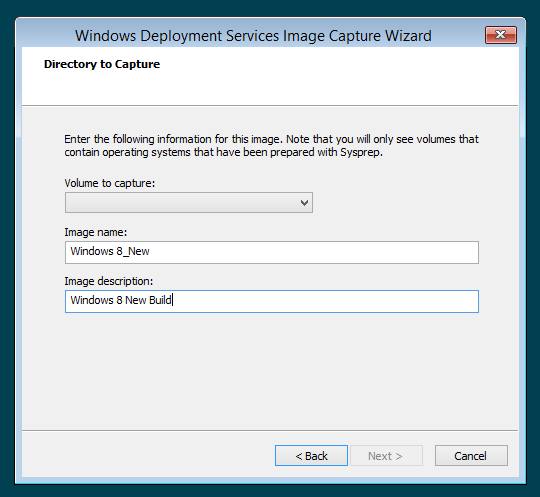Viewport: 540px width, 497px height.
Task: Select the Directory to Capture heading
Action: click(102, 64)
